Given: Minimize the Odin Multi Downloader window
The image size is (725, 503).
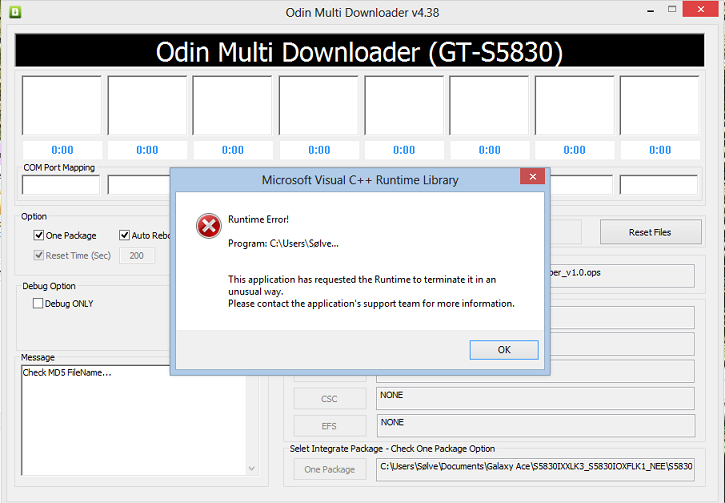Looking at the screenshot, I should 651,10.
